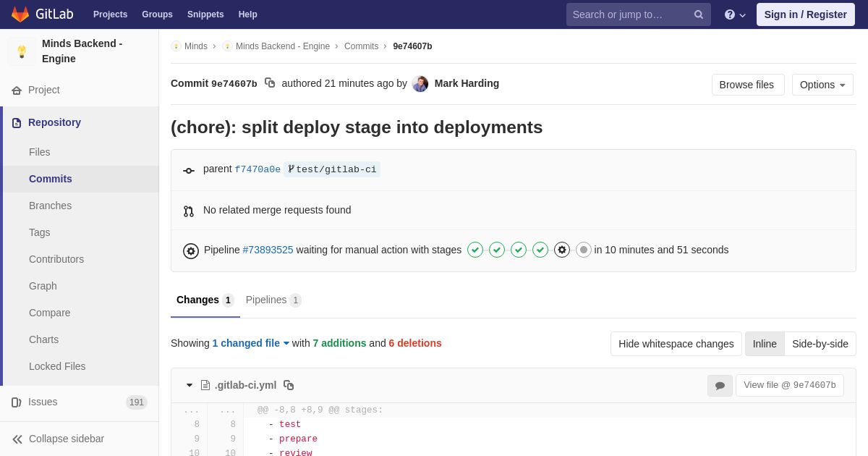Click old line number 8 in diff
This screenshot has height=456, width=868.
coord(197,425)
